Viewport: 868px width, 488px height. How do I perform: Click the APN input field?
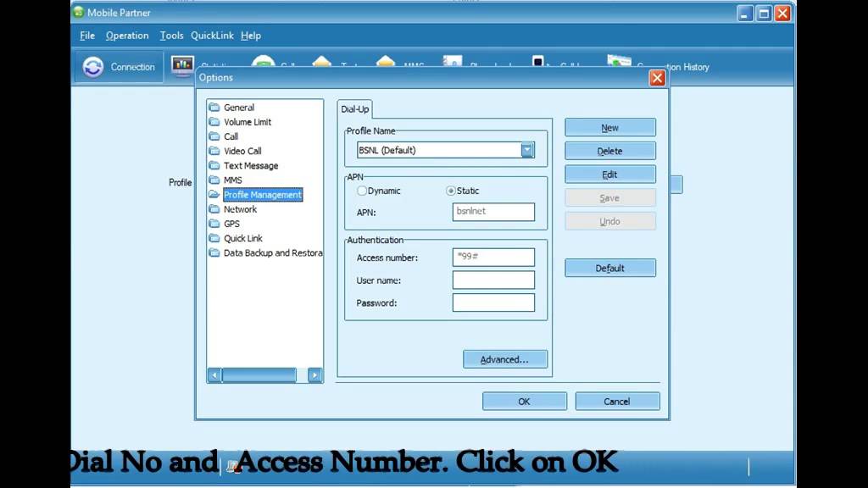(x=493, y=212)
